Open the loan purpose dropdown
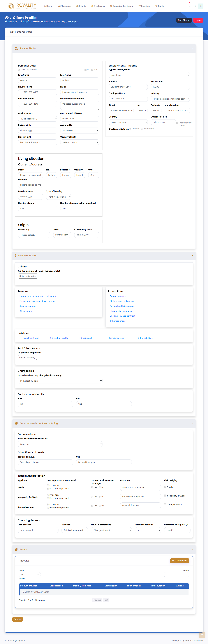 point(60,444)
